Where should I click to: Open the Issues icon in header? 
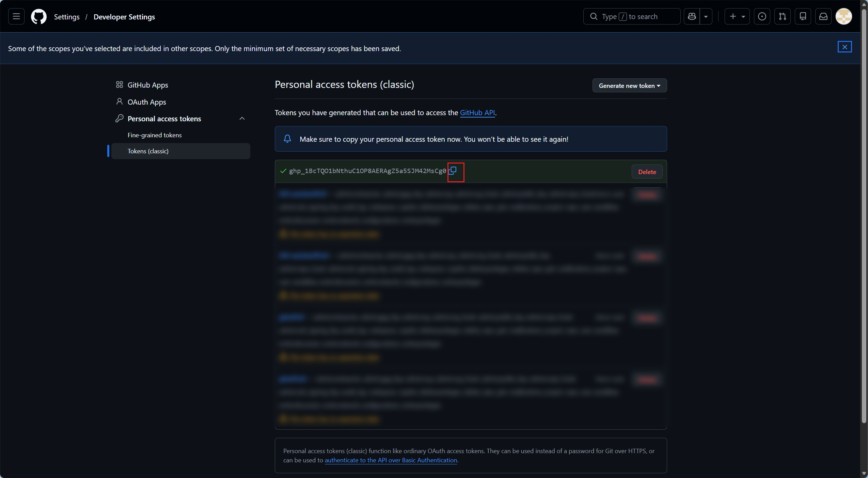click(x=762, y=16)
